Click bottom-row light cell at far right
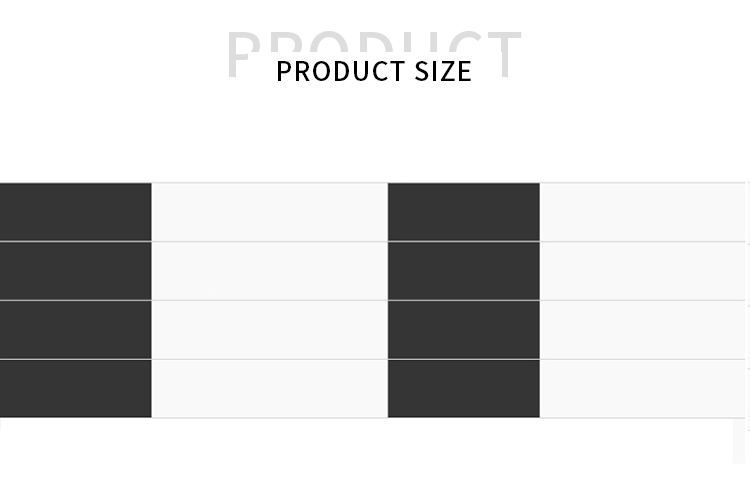This screenshot has width=750, height=483. pos(643,389)
